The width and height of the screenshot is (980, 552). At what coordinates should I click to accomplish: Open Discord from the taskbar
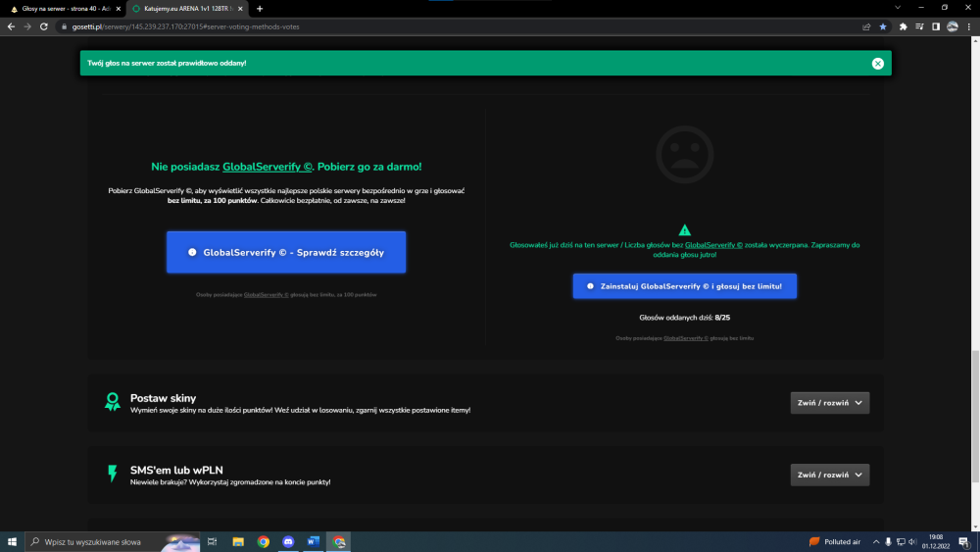coord(288,542)
